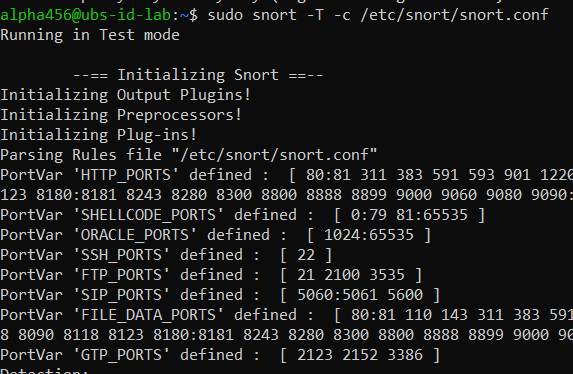
Task: Click the 'Initializing Snort' banner line
Action: coord(198,75)
